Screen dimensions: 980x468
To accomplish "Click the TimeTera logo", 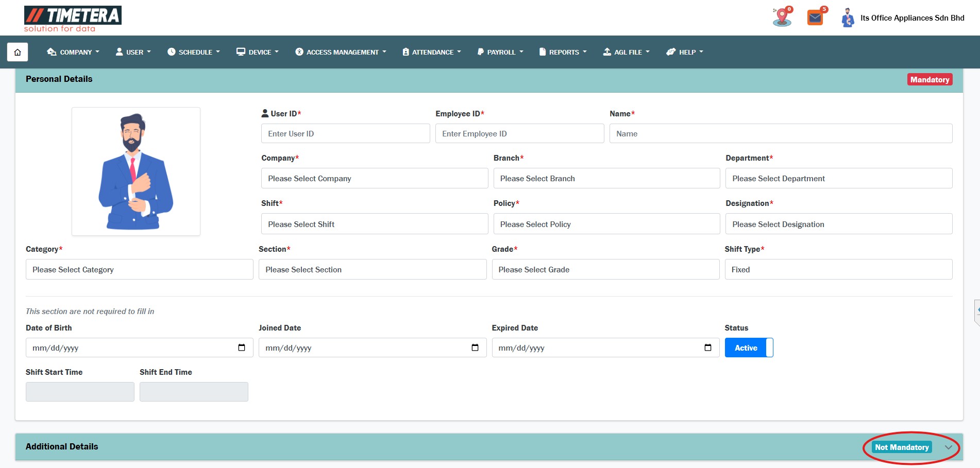I will click(x=73, y=19).
